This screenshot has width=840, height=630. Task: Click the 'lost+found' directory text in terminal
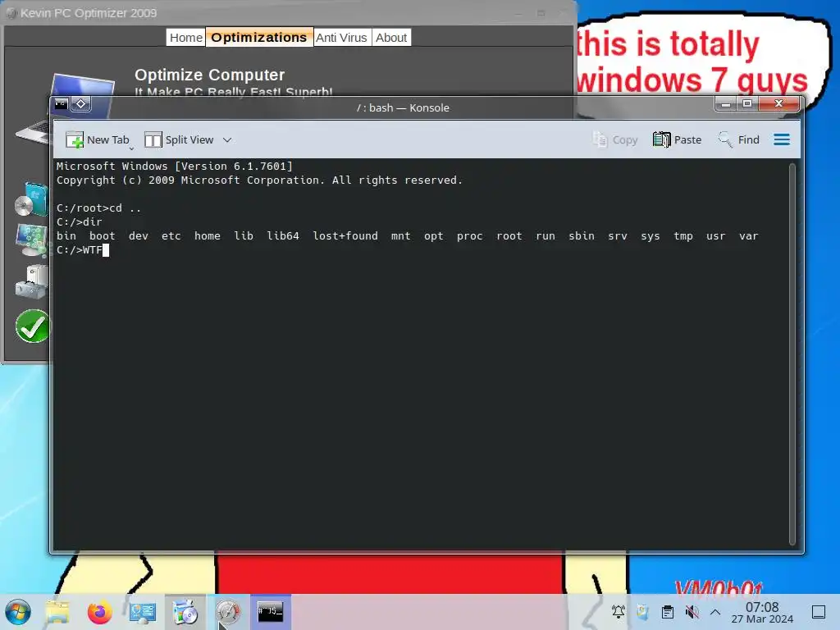(345, 235)
